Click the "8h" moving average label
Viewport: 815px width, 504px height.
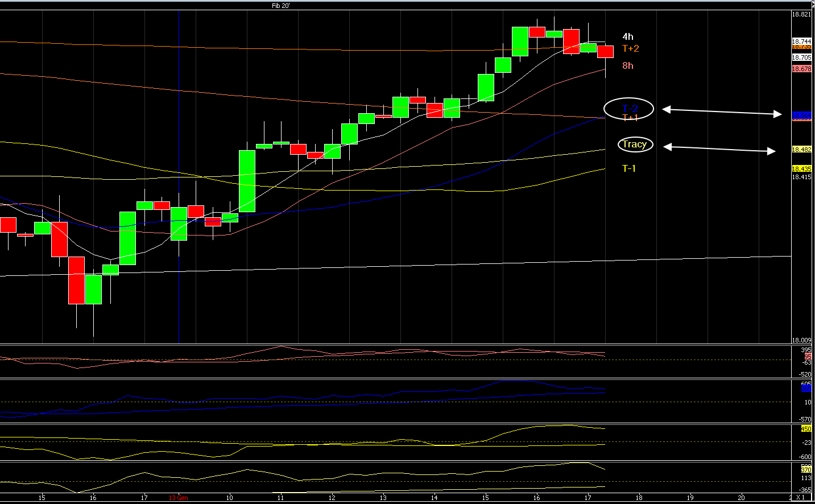[628, 66]
